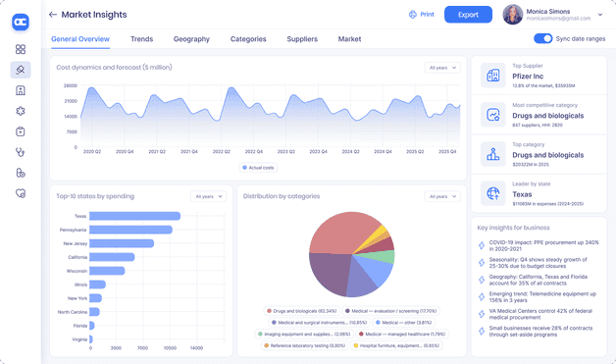This screenshot has width=616, height=364.
Task: Open the medical clipboard icon in sidebar
Action: pos(21,131)
